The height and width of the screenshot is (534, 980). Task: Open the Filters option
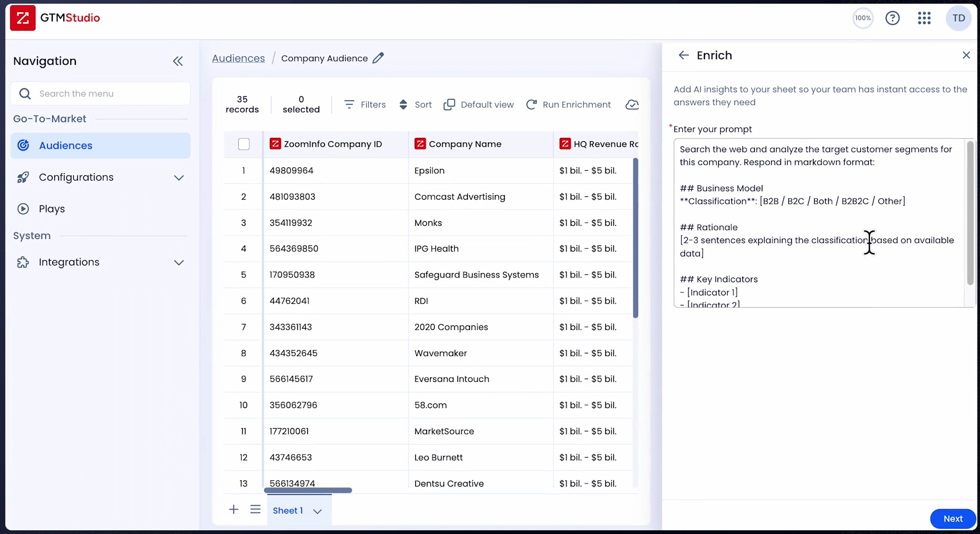[x=365, y=104]
